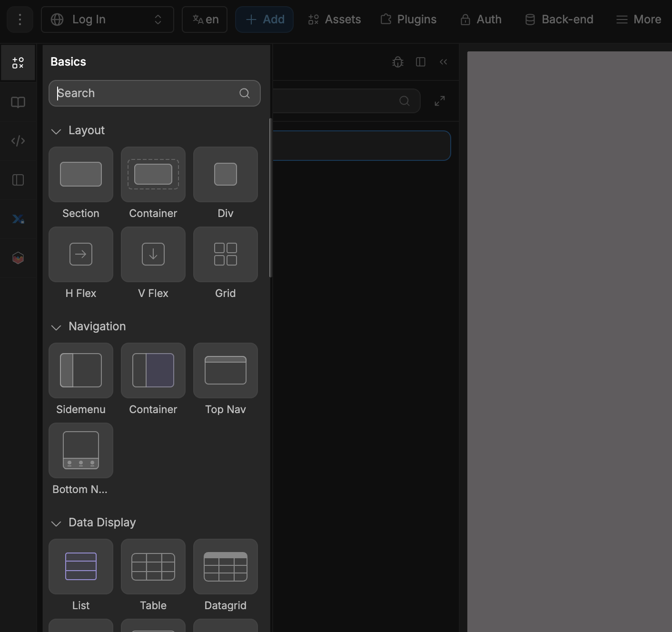This screenshot has width=672, height=632.
Task: Open the documentation book icon
Action: click(18, 102)
